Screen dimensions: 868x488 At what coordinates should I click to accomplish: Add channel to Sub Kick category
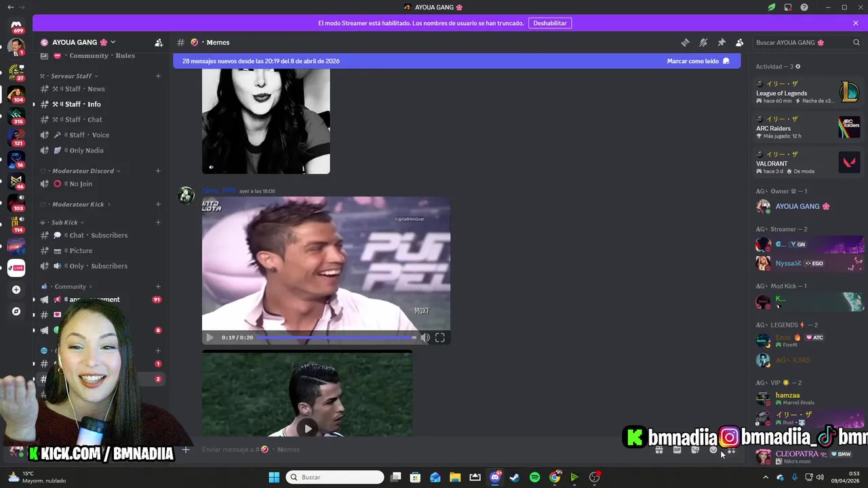158,222
